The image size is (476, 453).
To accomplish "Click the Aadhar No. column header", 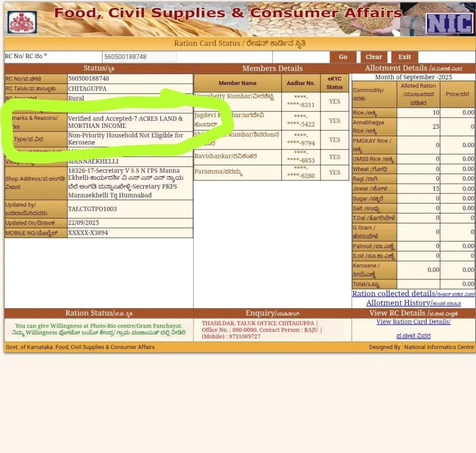I will coord(301,83).
